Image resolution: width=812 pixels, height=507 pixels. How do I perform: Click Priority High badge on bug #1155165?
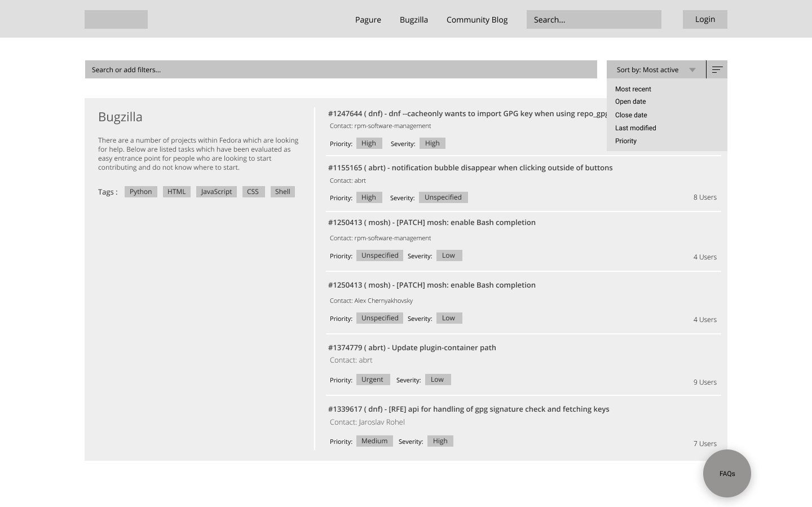click(x=369, y=197)
